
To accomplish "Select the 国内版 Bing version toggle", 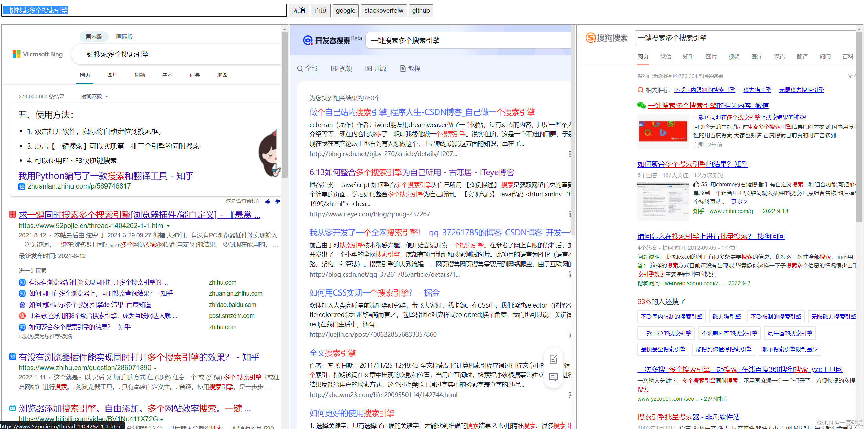I will click(94, 36).
